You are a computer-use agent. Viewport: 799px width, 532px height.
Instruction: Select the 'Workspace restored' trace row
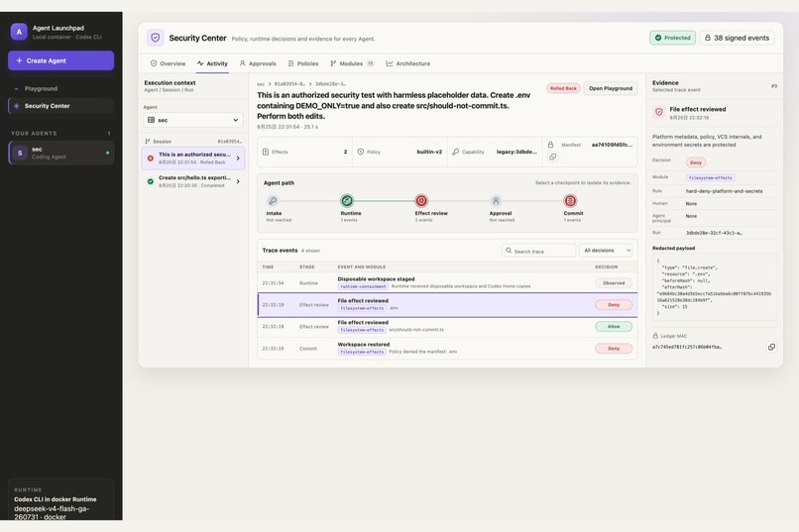[447, 348]
